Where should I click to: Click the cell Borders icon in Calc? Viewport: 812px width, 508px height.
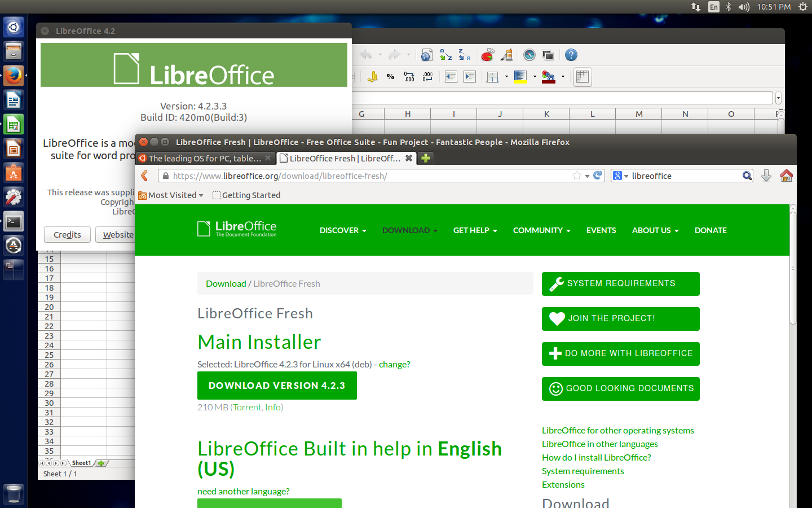point(492,77)
